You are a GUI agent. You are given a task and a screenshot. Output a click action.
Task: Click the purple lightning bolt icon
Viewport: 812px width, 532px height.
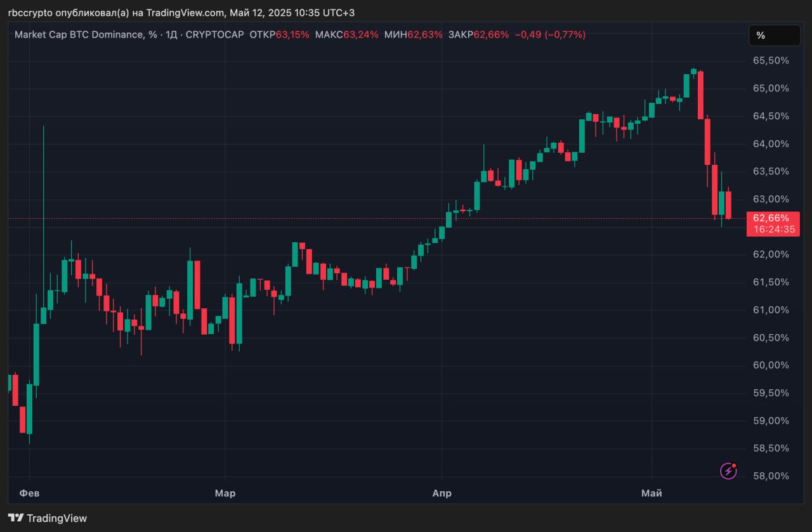pos(728,471)
